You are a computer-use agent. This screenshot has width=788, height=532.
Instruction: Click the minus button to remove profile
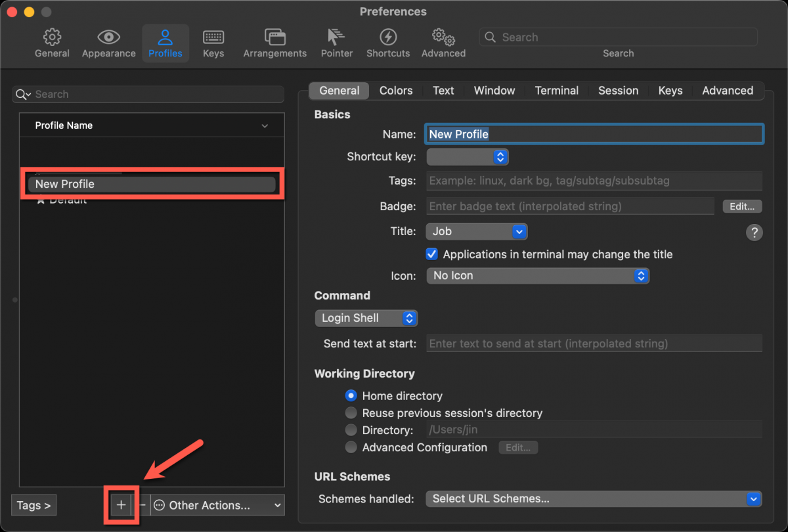[142, 505]
